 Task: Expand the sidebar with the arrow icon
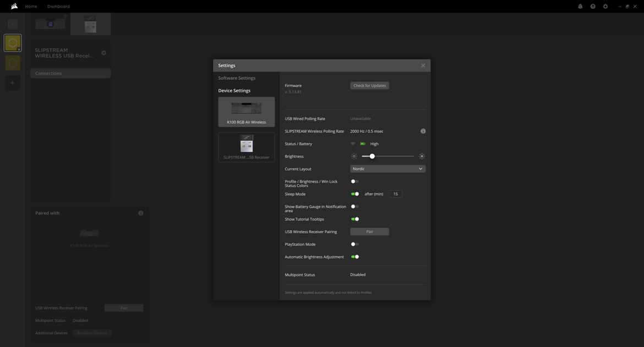coord(13,24)
